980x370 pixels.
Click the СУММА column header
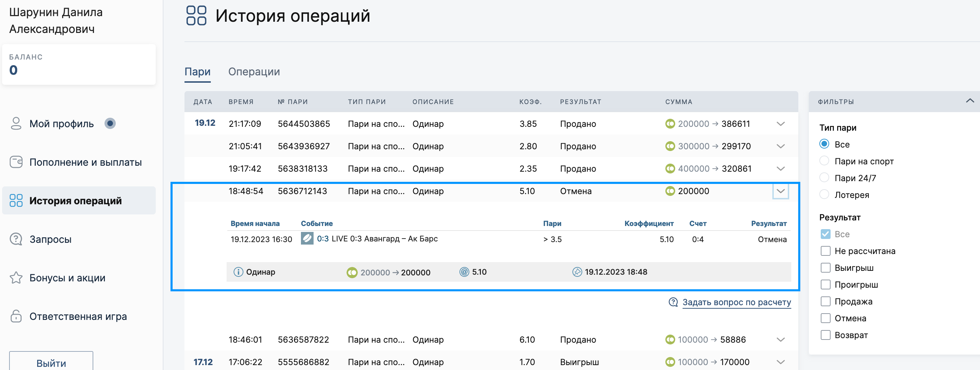click(x=679, y=102)
